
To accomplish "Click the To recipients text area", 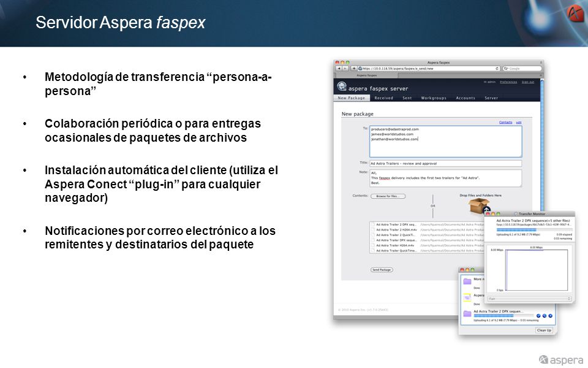I will 445,142.
